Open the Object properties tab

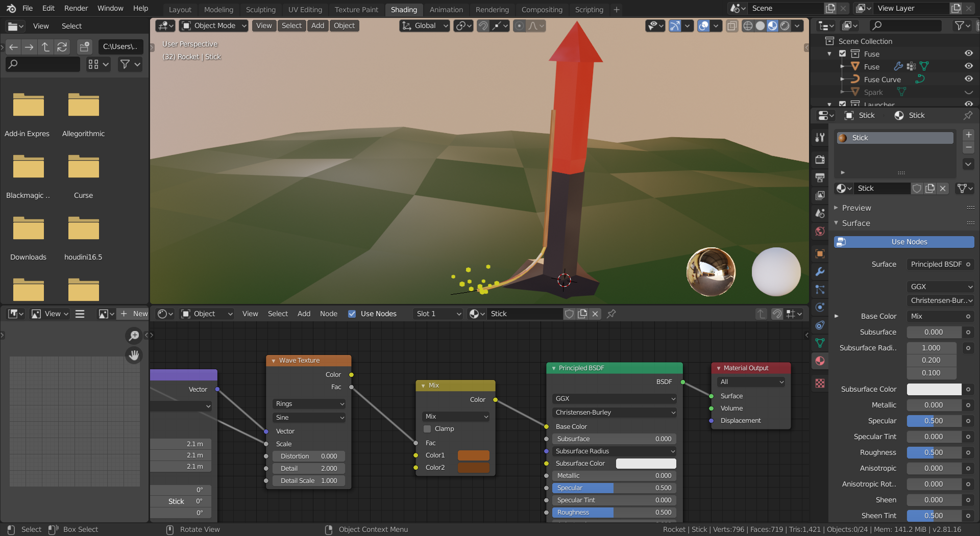(x=820, y=253)
